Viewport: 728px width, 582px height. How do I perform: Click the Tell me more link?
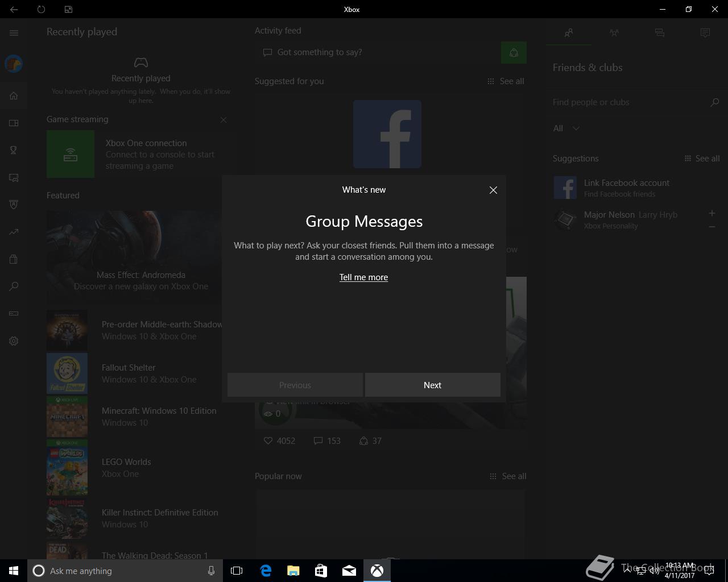363,277
